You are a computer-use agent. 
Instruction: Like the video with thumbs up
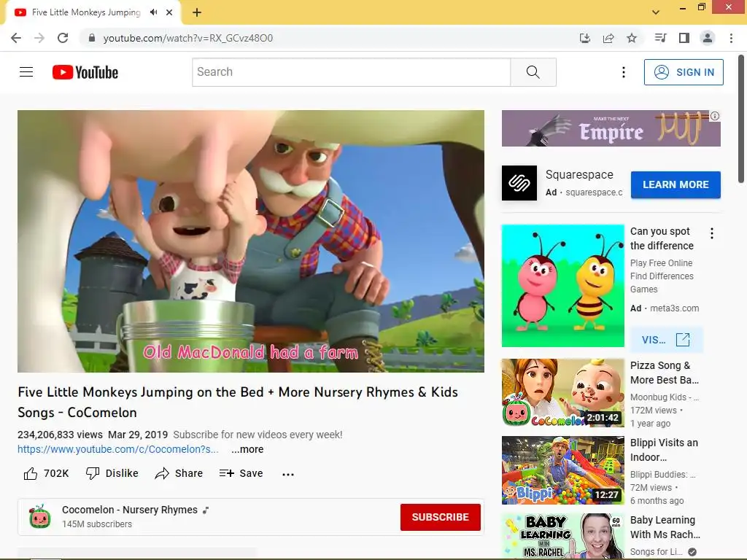point(46,473)
